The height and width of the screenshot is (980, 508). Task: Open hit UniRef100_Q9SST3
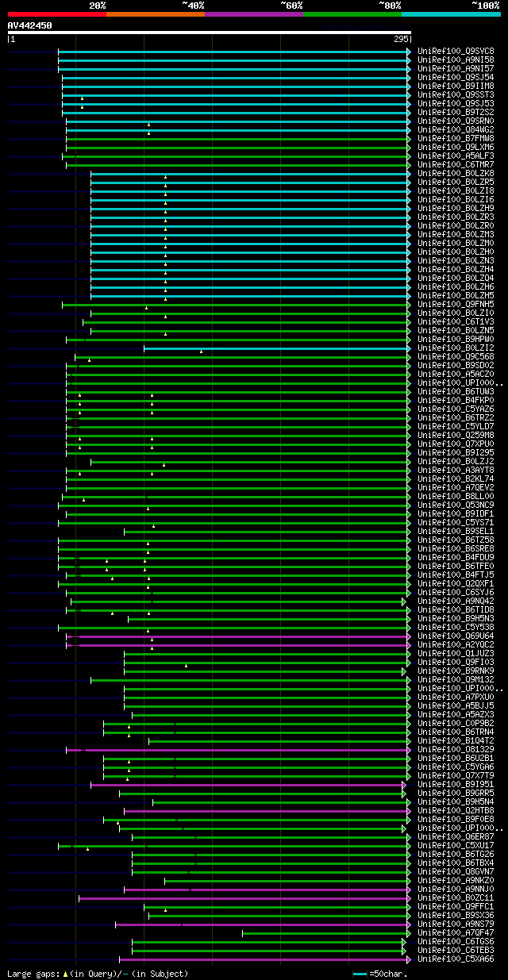pyautogui.click(x=456, y=94)
